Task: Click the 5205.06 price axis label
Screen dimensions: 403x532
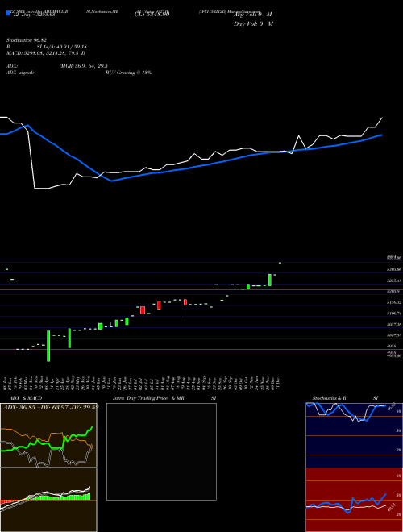Action: click(x=394, y=269)
